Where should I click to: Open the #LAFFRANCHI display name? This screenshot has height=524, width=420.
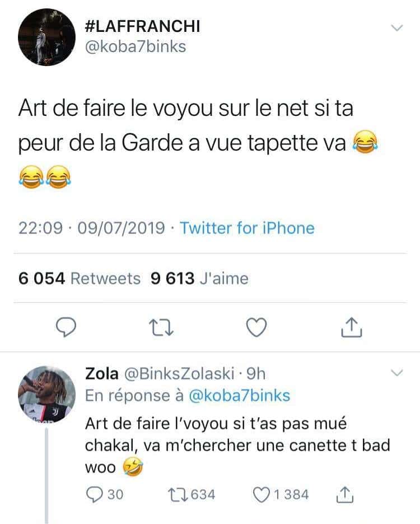[143, 26]
